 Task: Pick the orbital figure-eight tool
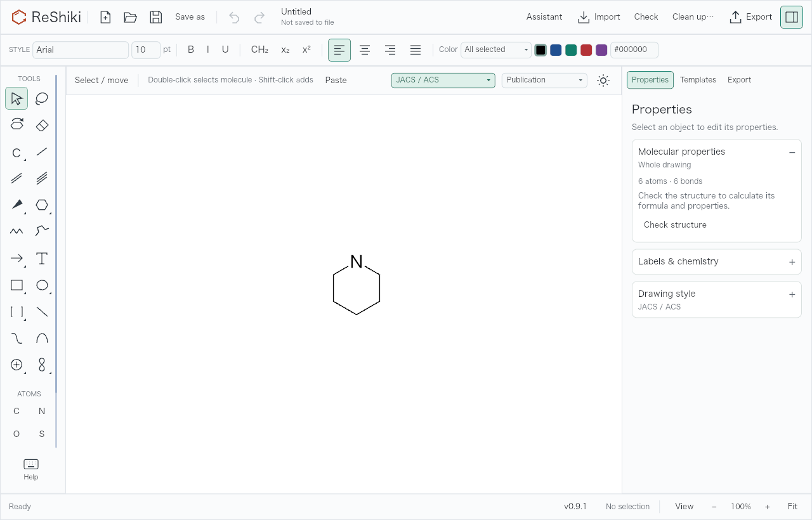tap(42, 365)
